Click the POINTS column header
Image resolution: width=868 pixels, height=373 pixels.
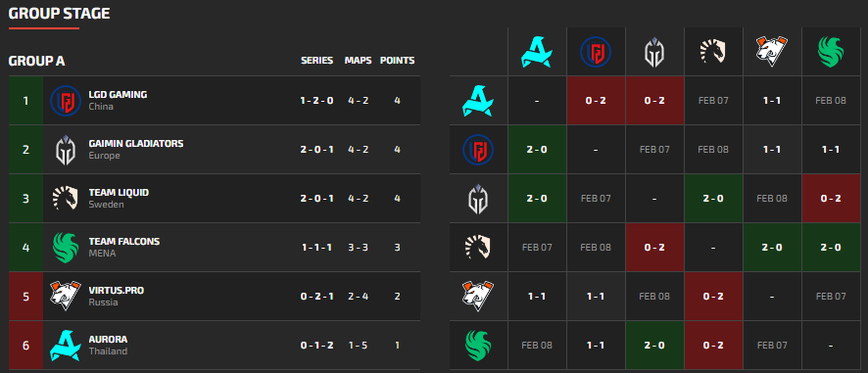point(397,61)
